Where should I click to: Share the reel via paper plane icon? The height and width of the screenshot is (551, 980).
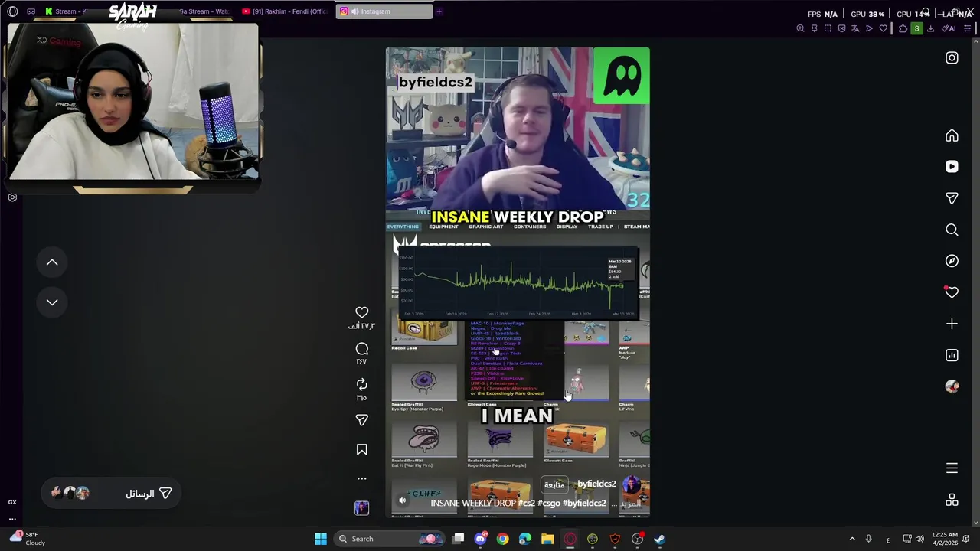362,419
